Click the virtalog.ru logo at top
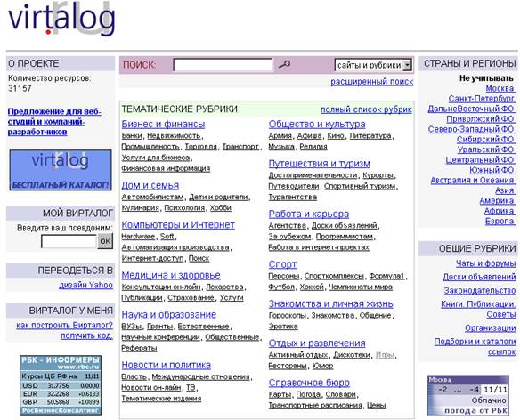This screenshot has height=420, width=520. tap(62, 19)
